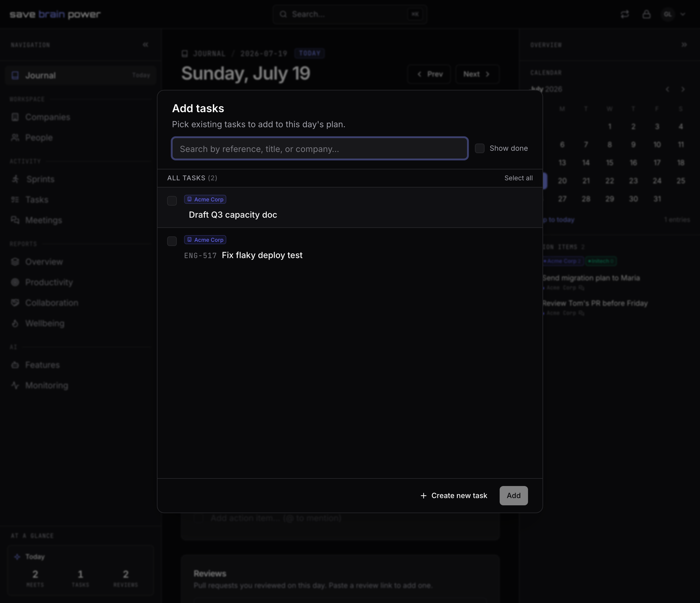Check the Fix flaky deploy test checkbox

click(172, 241)
